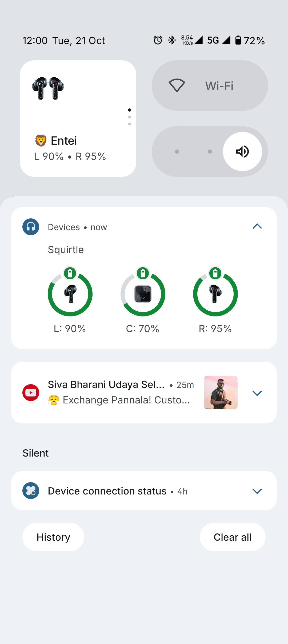Tap the right earbud battery ring
The image size is (288, 644).
pos(215,294)
